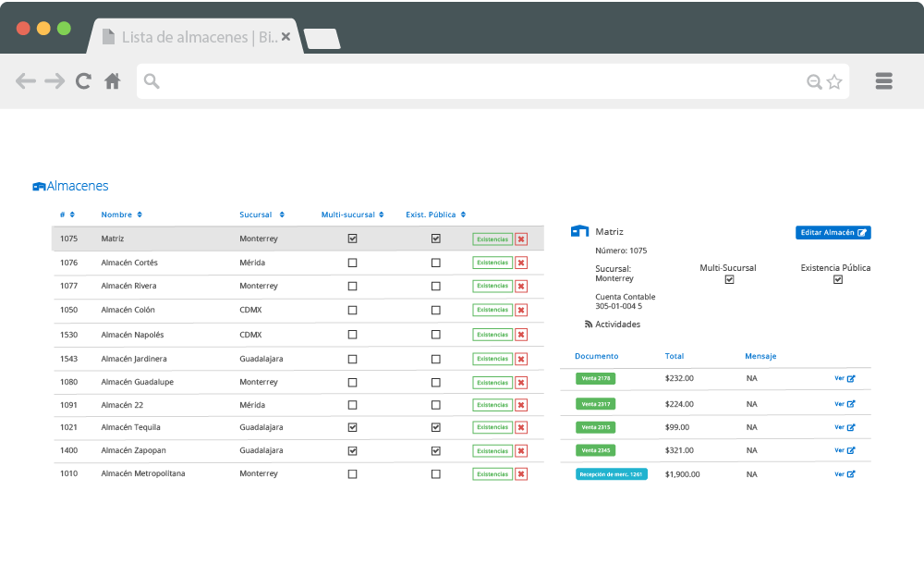Screen dimensions: 924x576
Task: Click the Almacenes warehouse icon in the page header
Action: click(39, 186)
